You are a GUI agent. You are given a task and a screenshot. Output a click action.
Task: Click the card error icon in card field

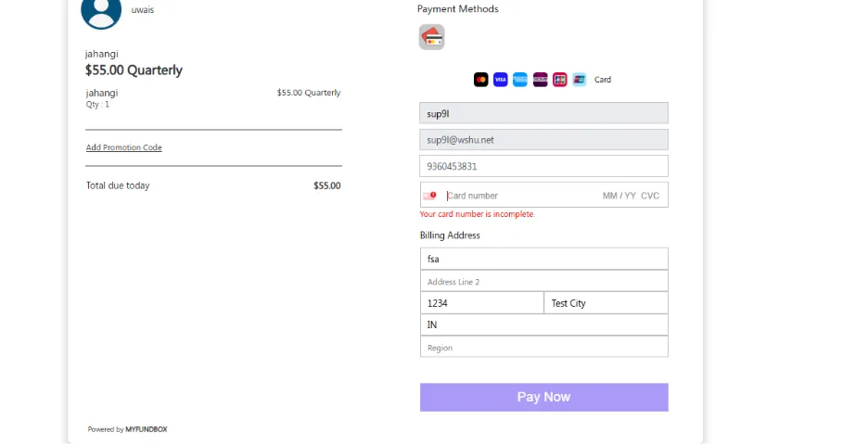[429, 196]
